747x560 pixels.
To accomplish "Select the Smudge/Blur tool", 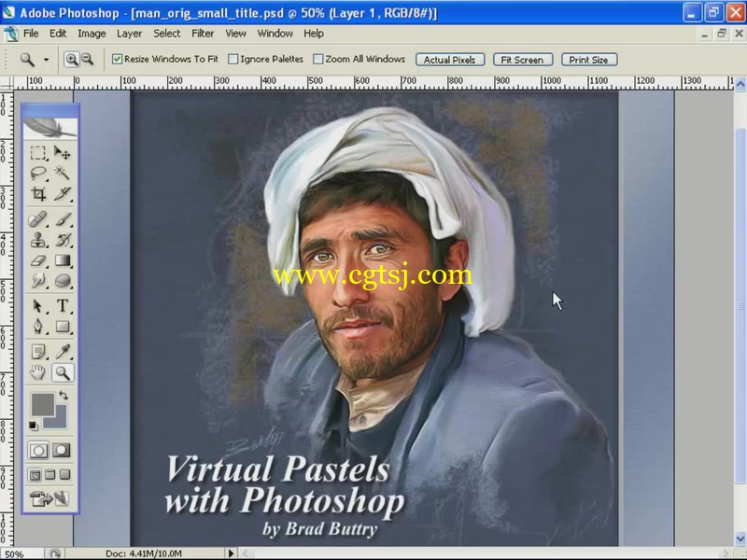I will tap(38, 281).
